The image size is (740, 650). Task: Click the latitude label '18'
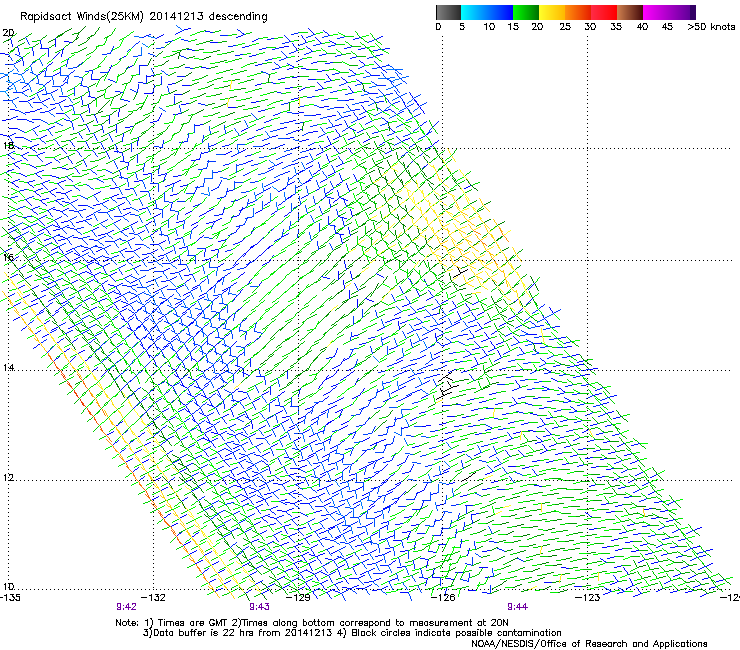coord(8,145)
